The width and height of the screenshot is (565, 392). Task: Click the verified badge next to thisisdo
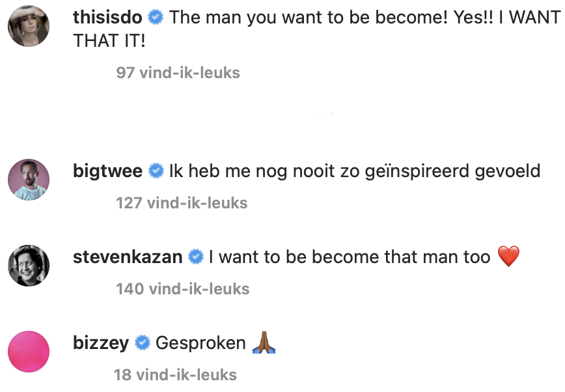pyautogui.click(x=156, y=18)
